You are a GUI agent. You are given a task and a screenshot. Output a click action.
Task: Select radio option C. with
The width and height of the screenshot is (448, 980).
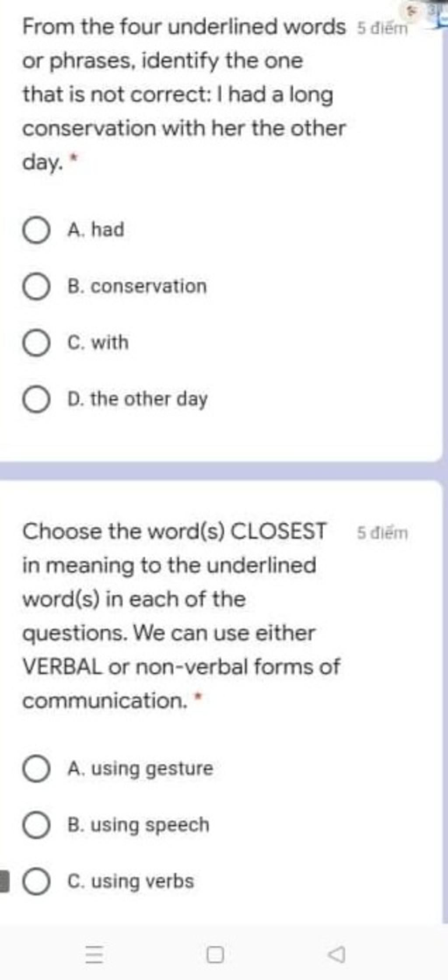tap(36, 343)
